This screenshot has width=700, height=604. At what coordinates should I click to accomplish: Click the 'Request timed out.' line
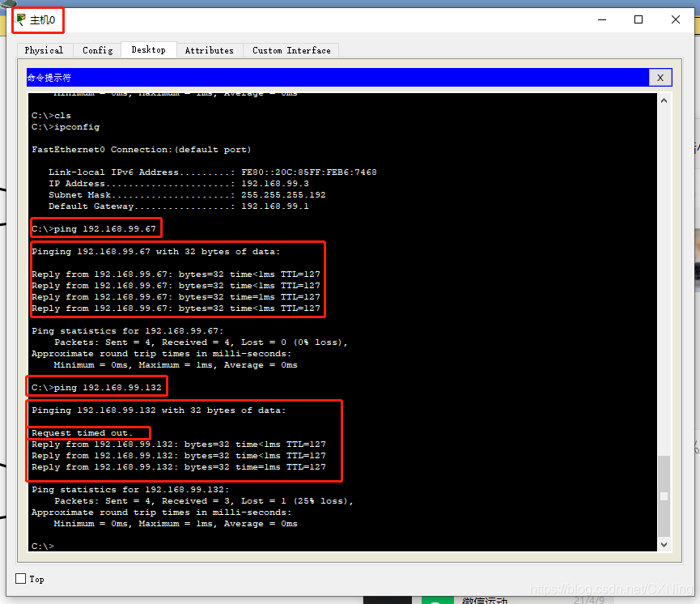click(x=83, y=433)
